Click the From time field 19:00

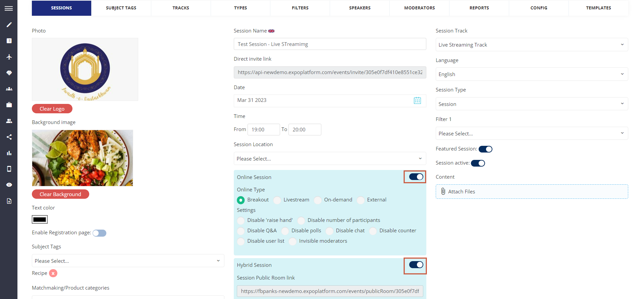tap(264, 129)
